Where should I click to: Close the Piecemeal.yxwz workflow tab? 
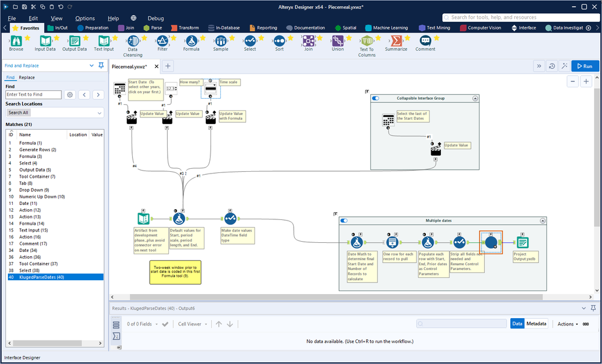[x=156, y=66]
